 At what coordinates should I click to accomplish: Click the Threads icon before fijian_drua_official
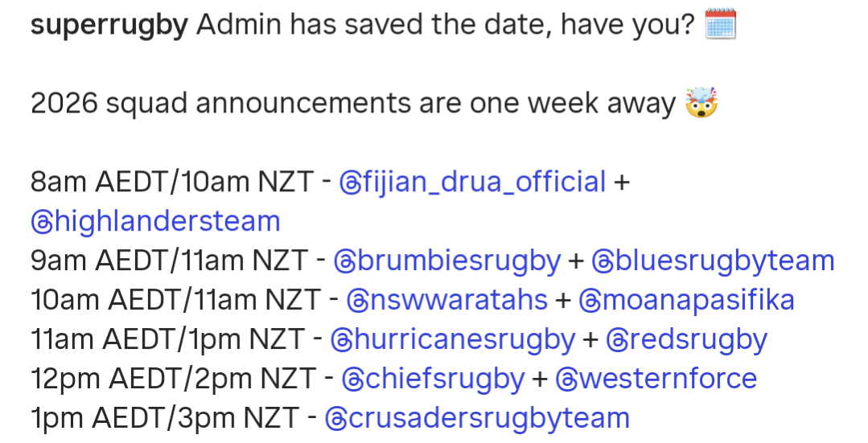pyautogui.click(x=350, y=182)
